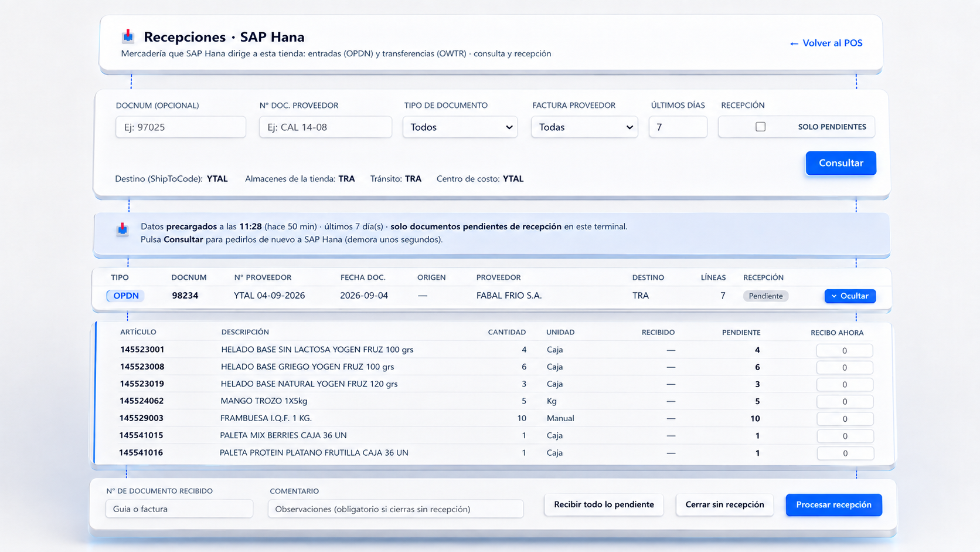Screen dimensions: 980x552
Task: Select docnum 98234 cell
Action: [185, 296]
